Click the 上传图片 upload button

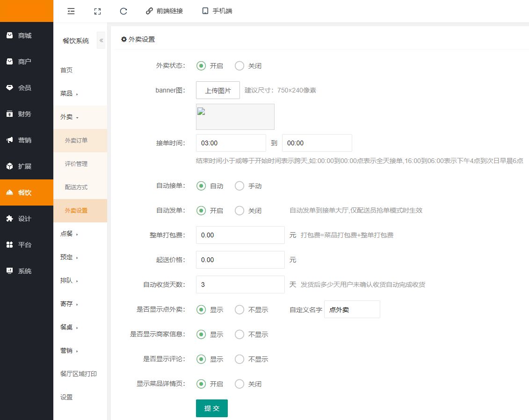click(217, 90)
